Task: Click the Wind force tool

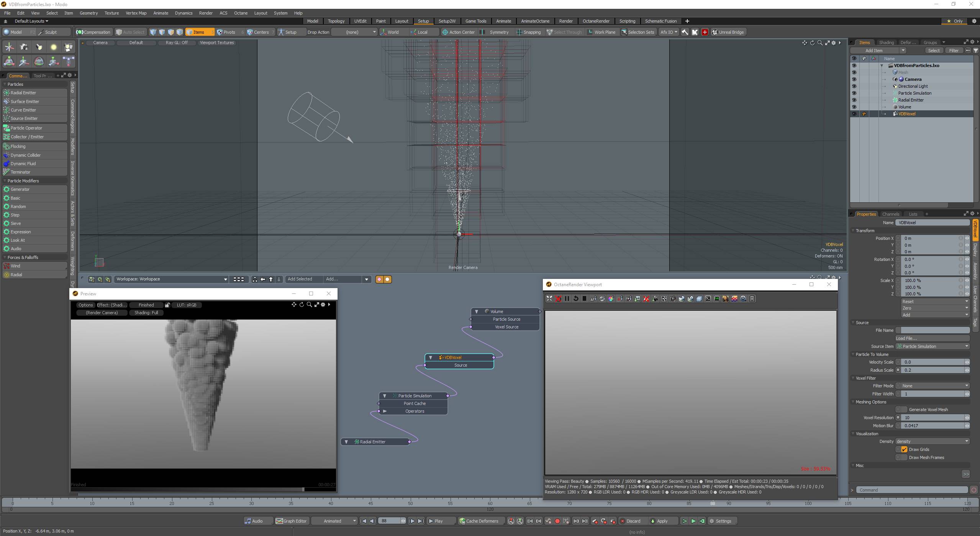Action: [x=15, y=266]
